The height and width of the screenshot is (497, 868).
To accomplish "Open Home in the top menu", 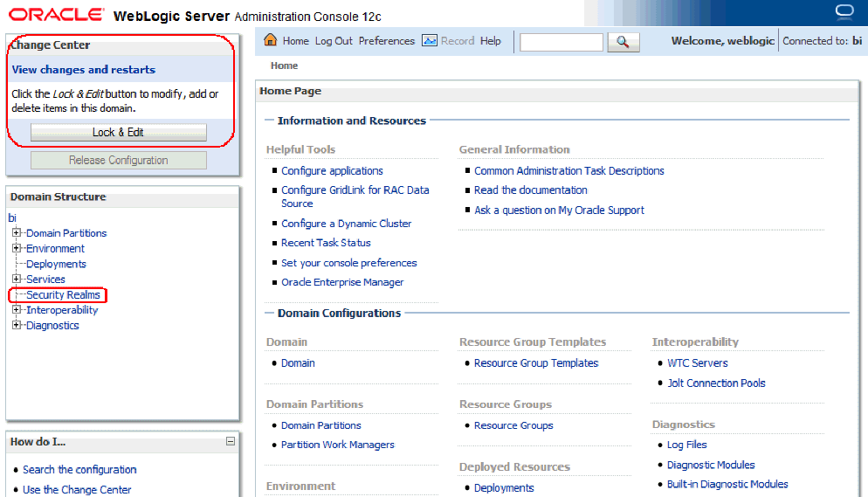I will [x=296, y=41].
